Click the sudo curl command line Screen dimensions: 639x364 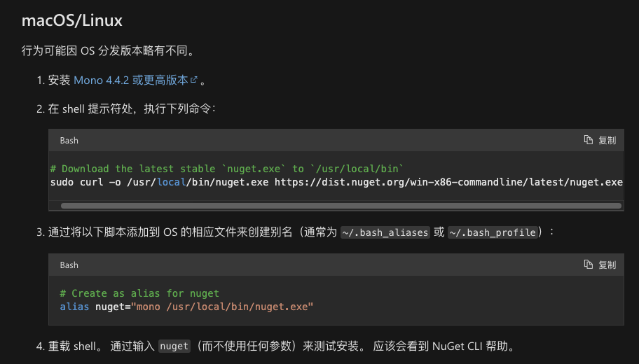point(160,182)
